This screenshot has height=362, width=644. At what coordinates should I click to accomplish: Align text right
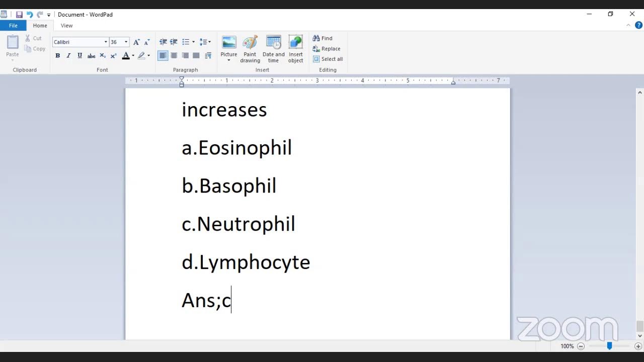[185, 56]
